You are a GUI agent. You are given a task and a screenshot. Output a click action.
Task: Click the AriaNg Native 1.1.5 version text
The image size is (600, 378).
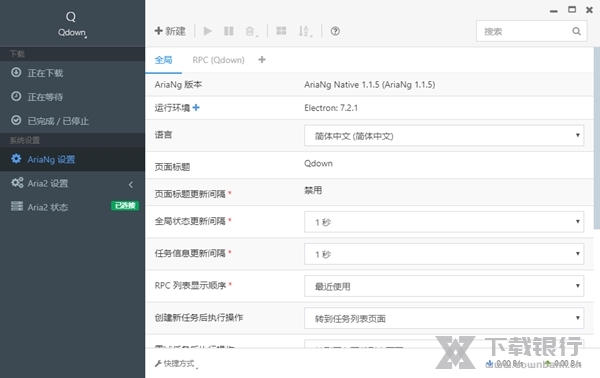[x=370, y=85]
